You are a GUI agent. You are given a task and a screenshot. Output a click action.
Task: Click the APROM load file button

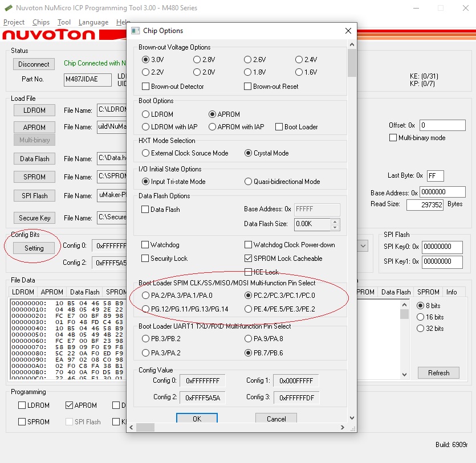tap(34, 128)
